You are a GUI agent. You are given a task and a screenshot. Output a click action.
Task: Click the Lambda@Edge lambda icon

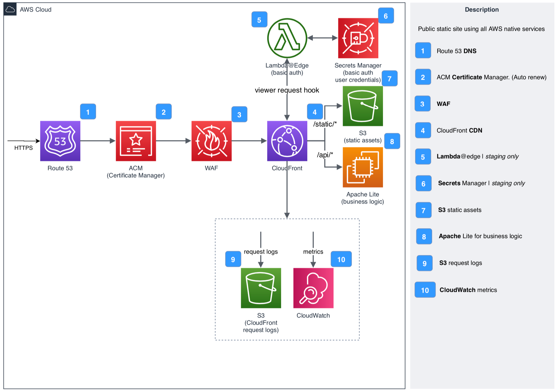pyautogui.click(x=287, y=38)
